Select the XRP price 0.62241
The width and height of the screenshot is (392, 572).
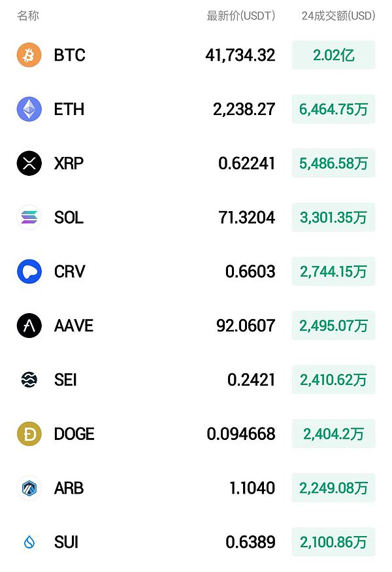pos(246,163)
